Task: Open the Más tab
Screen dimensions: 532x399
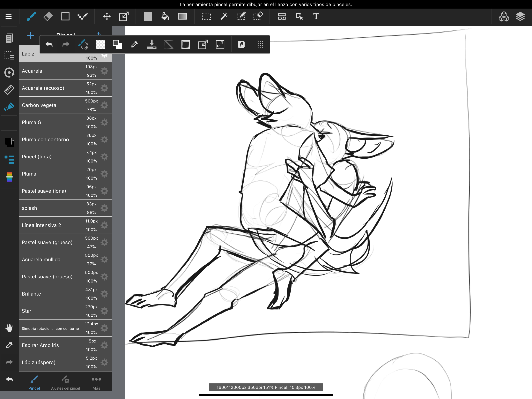Action: [96, 383]
